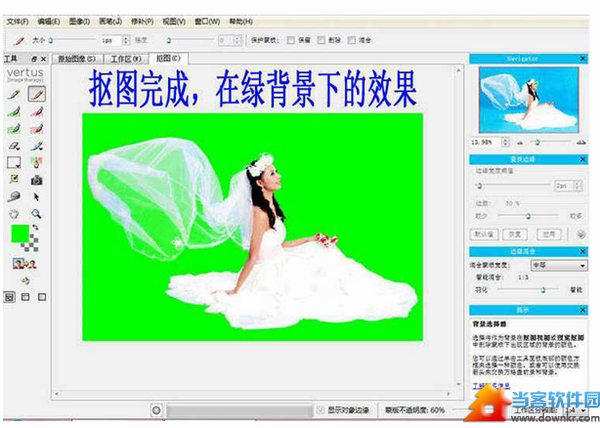The width and height of the screenshot is (600, 428).
Task: Open the blue help link in tips panel
Action: [x=491, y=385]
